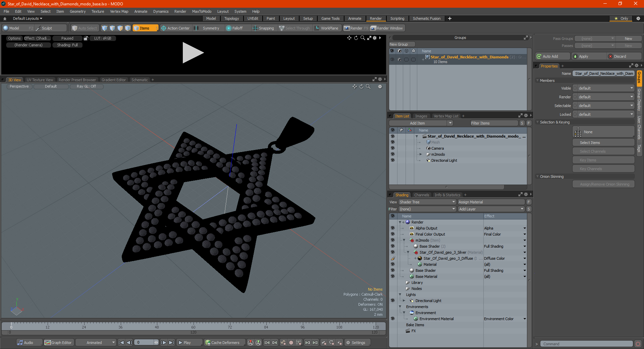Click 3D viewport rotate icon
Viewport: 644px width, 349px height.
[x=361, y=87]
